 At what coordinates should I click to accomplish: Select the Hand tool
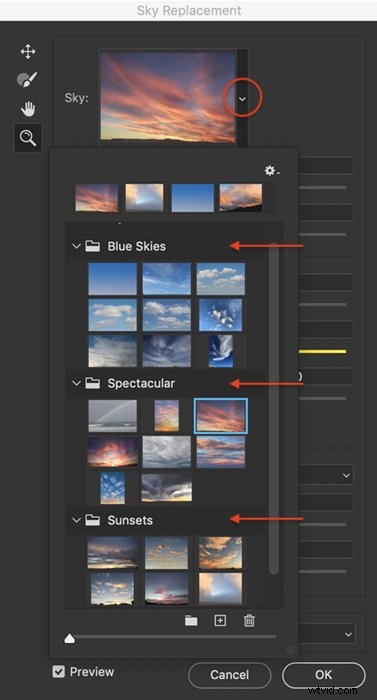[28, 109]
